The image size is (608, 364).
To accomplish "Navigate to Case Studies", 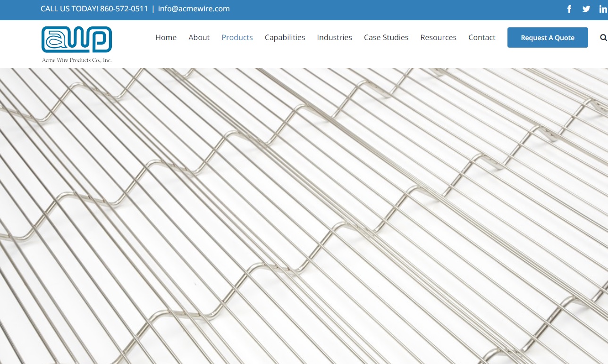I will click(386, 37).
